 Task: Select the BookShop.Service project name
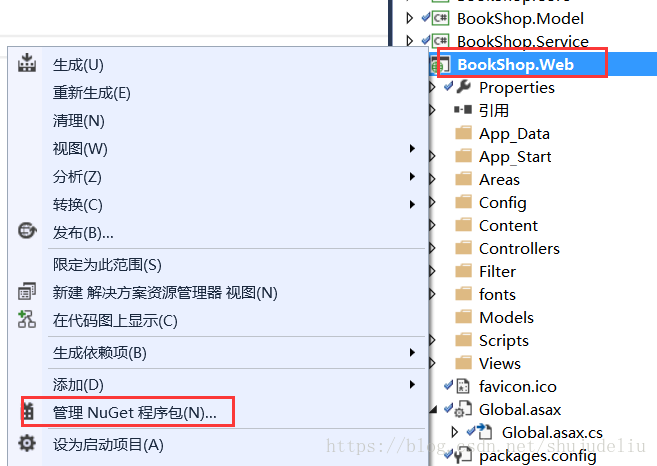pyautogui.click(x=522, y=41)
